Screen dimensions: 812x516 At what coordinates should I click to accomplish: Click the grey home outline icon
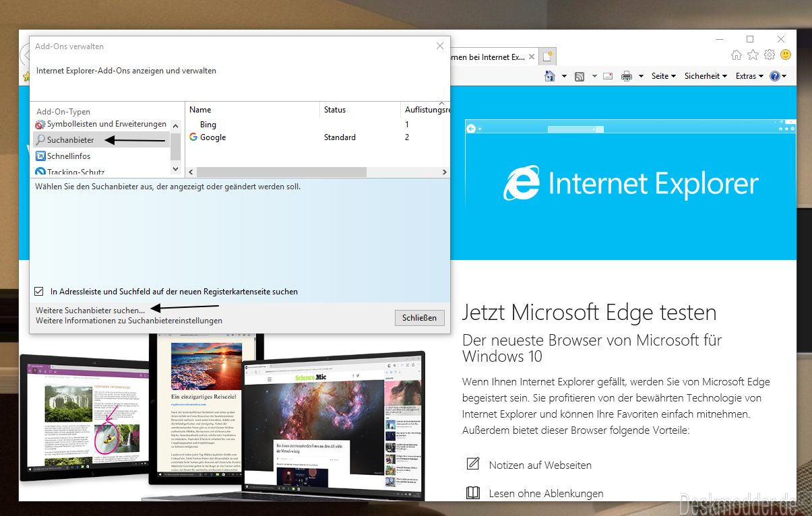[737, 55]
